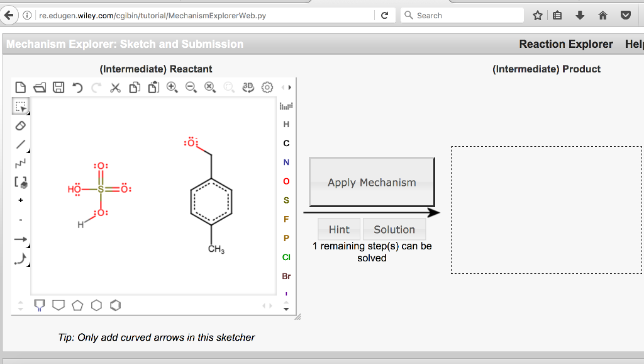
Task: Choose the red Oxygen element
Action: (286, 181)
